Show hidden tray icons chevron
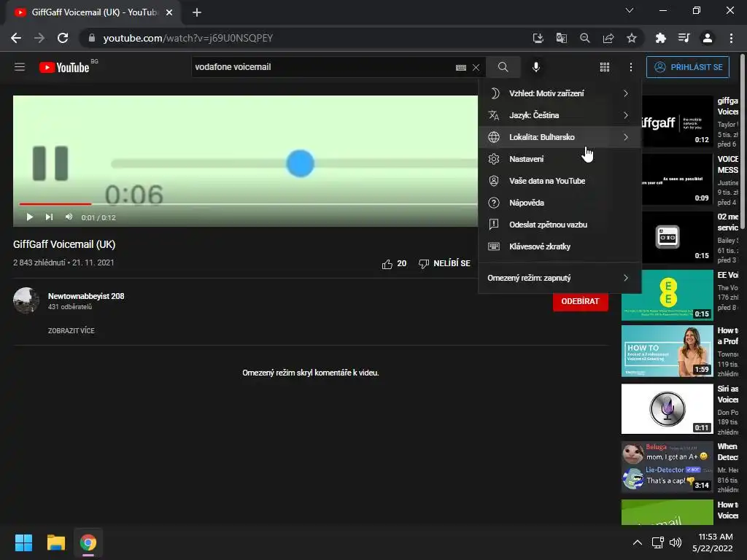Image resolution: width=747 pixels, height=560 pixels. [x=637, y=542]
